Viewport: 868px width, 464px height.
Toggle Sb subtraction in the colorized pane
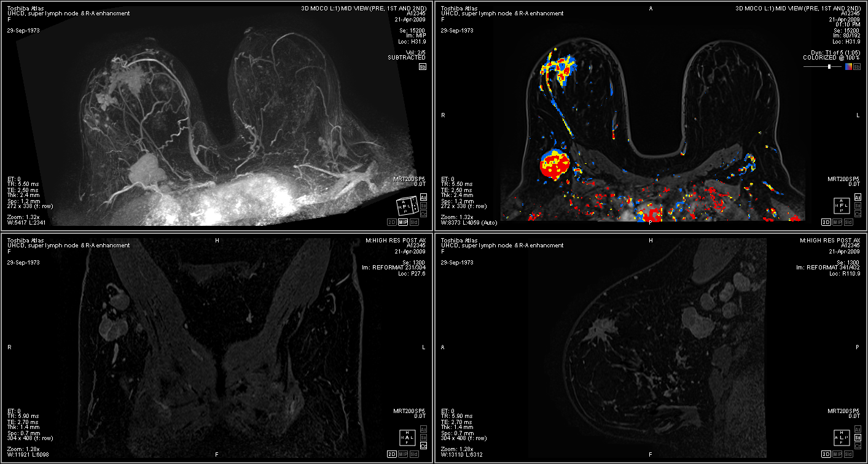[857, 67]
